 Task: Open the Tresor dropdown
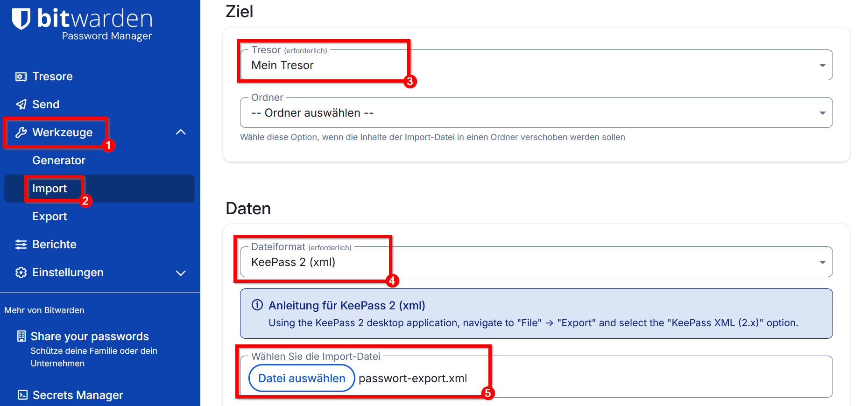tap(536, 65)
